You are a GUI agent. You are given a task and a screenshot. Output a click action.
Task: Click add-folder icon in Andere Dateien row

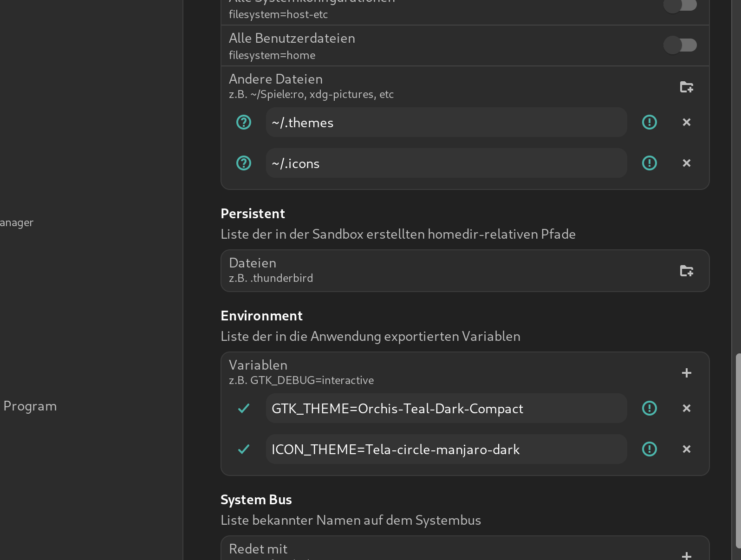coord(686,87)
